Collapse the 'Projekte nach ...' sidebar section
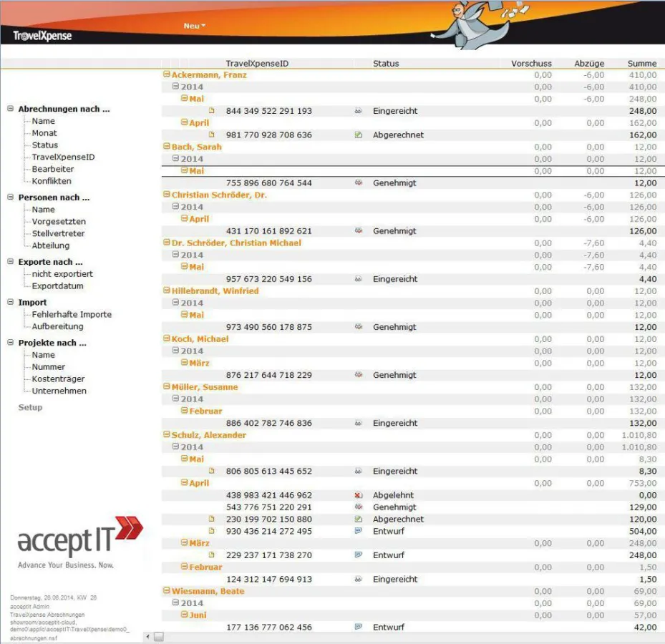Screen dimensions: 665x644 click(x=11, y=343)
